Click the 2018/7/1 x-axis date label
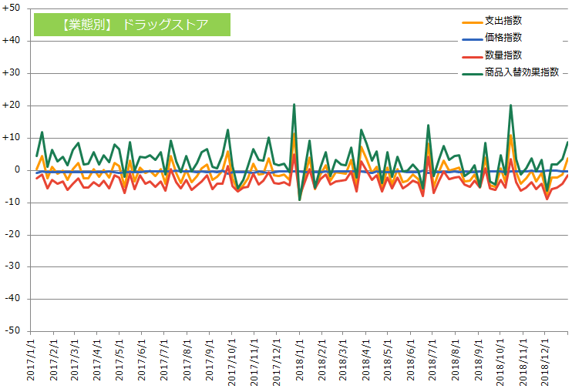572x392 pixels. point(432,360)
